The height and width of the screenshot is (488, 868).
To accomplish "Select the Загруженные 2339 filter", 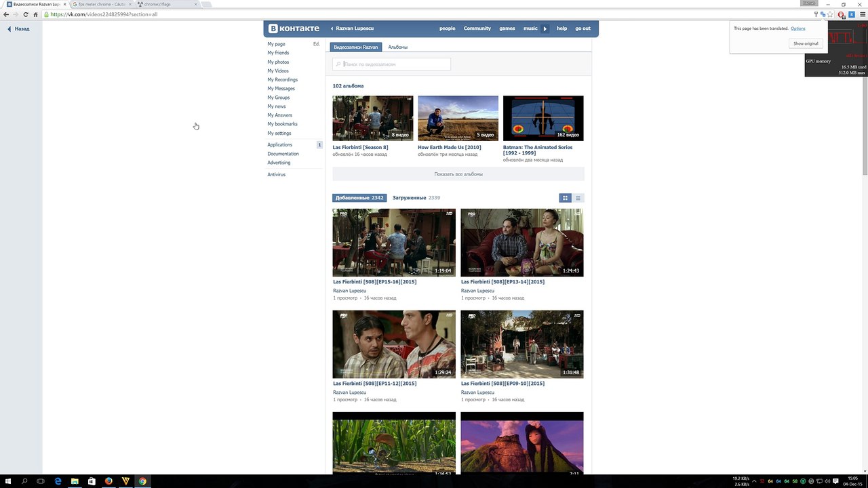I will click(x=416, y=198).
